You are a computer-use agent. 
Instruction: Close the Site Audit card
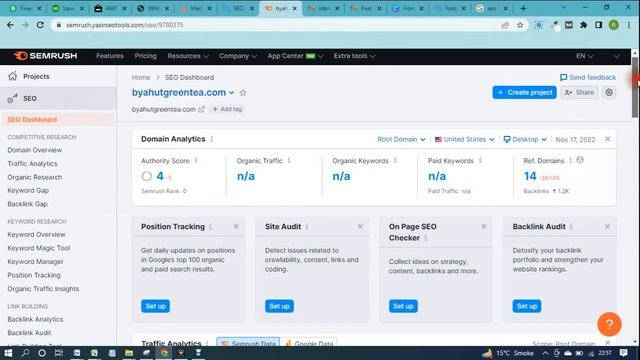pyautogui.click(x=360, y=227)
